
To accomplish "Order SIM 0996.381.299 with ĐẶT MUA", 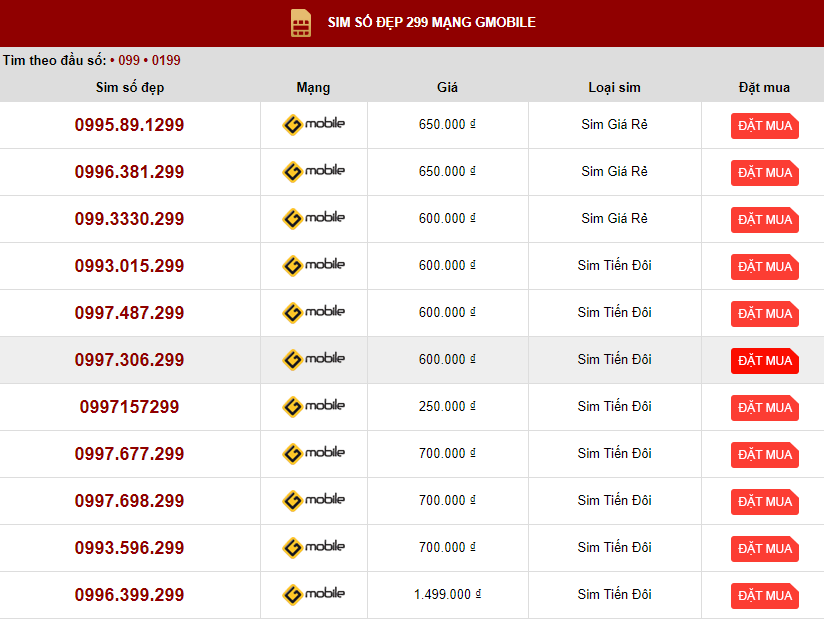I will (765, 173).
